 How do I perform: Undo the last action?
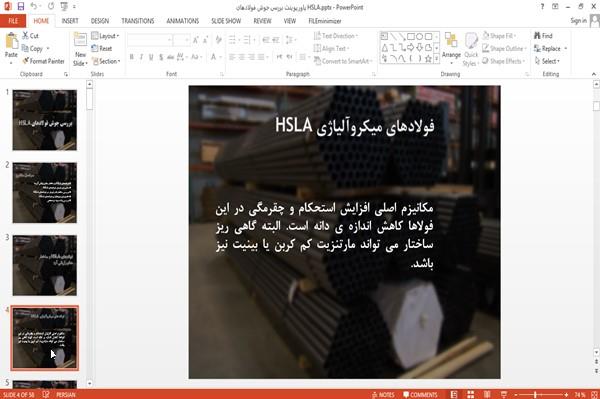(x=33, y=7)
